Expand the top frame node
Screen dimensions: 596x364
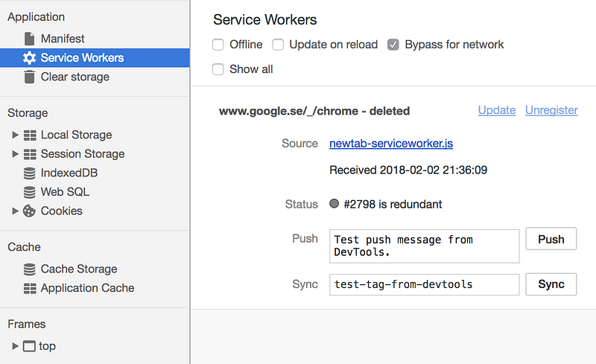(x=15, y=346)
